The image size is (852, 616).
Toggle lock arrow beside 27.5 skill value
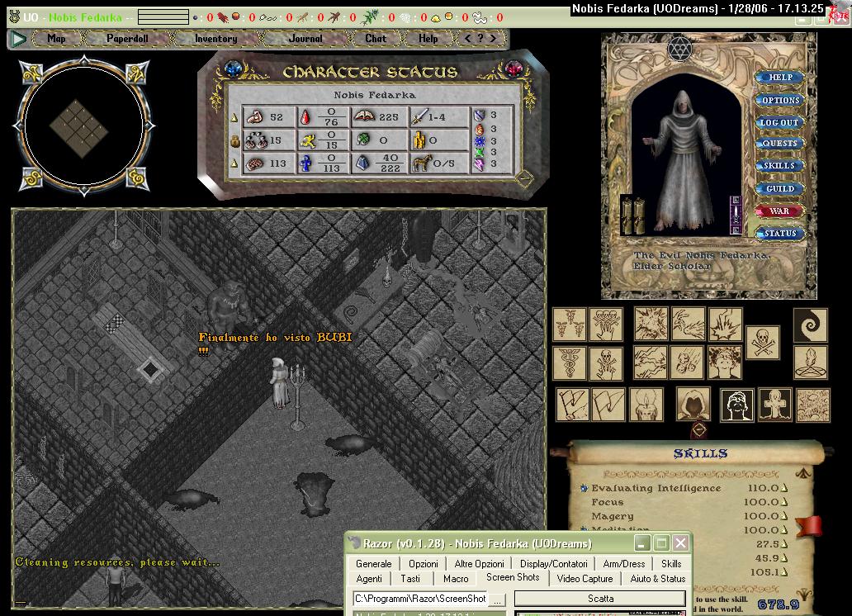pos(784,543)
